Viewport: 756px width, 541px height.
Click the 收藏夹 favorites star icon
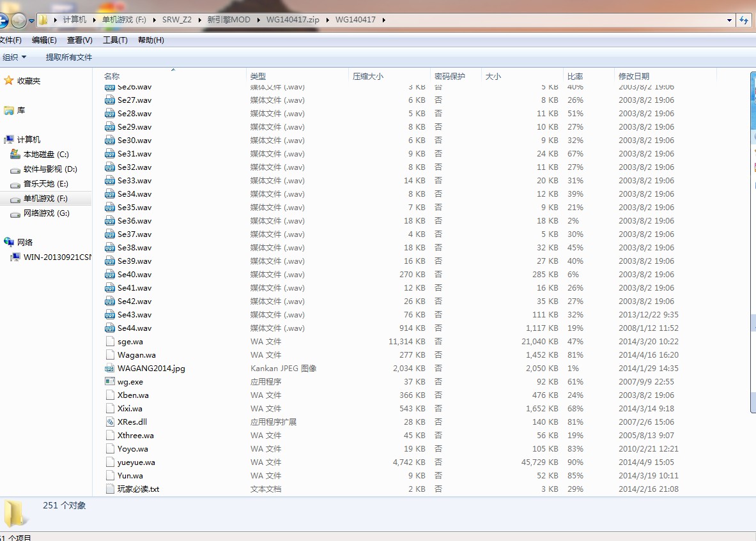point(9,81)
